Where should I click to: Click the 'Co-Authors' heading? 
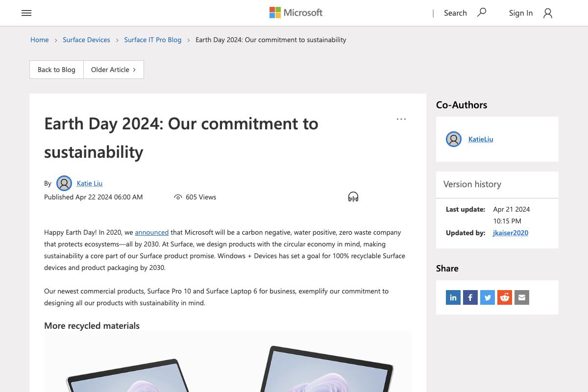(462, 105)
